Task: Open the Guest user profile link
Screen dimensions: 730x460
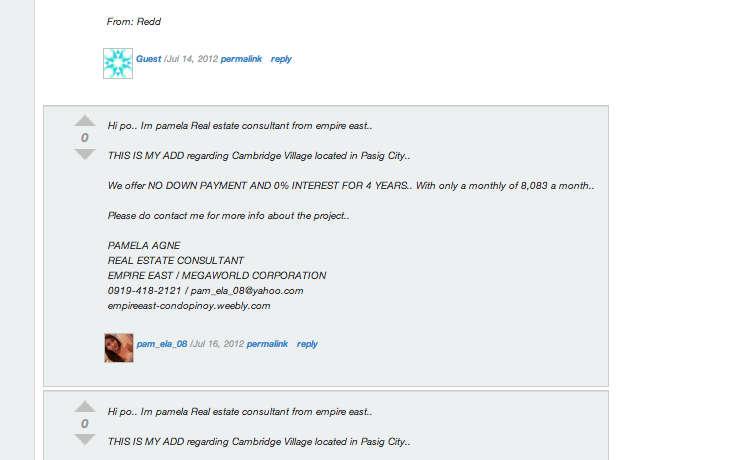Action: 149,59
